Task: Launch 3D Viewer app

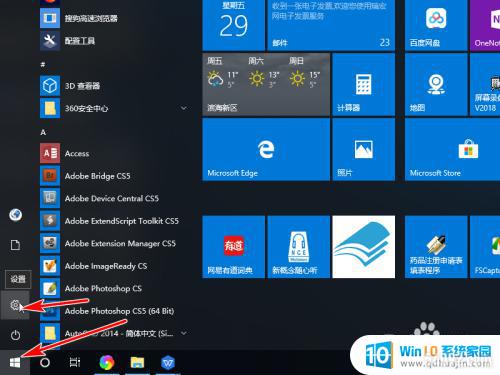Action: 113,86
